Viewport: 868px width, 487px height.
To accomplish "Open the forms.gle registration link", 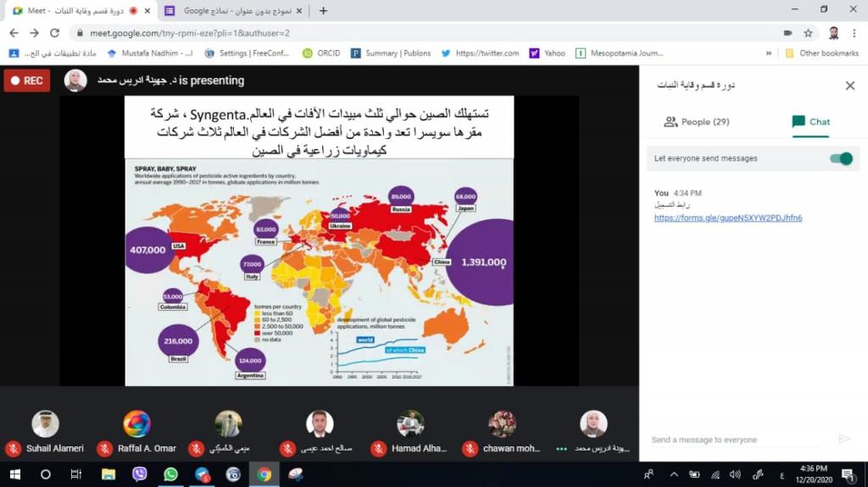I will tap(727, 218).
